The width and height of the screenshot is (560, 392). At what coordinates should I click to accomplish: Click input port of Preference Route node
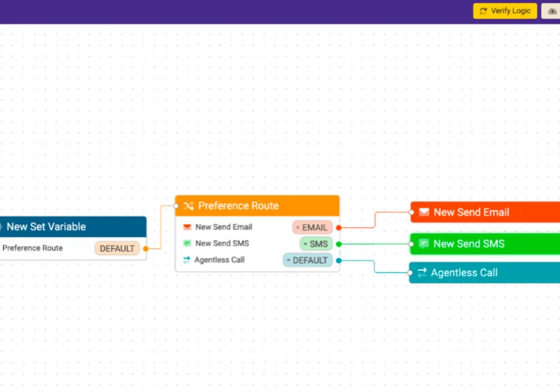click(x=177, y=206)
